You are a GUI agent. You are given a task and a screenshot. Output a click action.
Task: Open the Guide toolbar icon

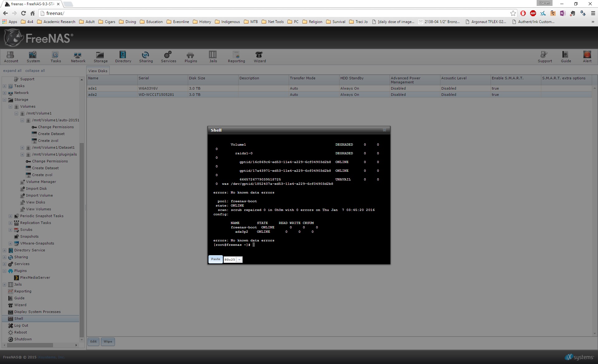click(x=566, y=57)
